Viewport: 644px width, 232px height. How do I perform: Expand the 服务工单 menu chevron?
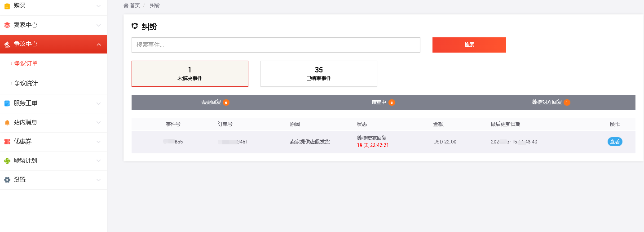pos(99,103)
